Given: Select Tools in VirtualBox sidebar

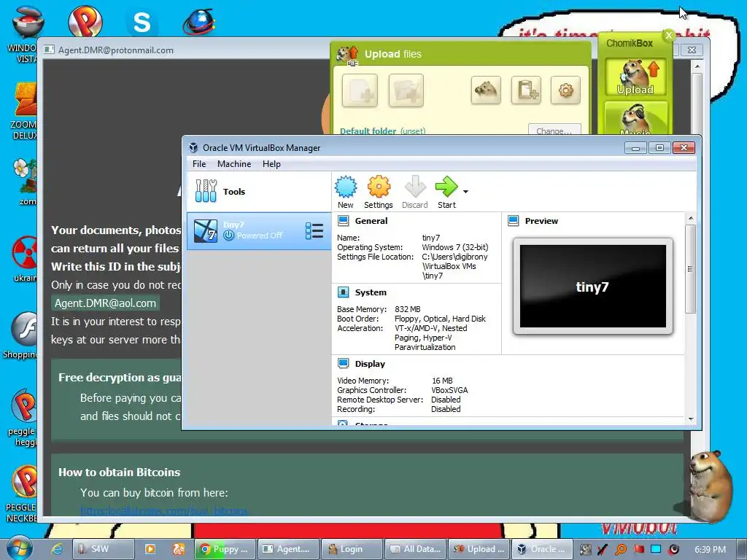Looking at the screenshot, I should [259, 192].
